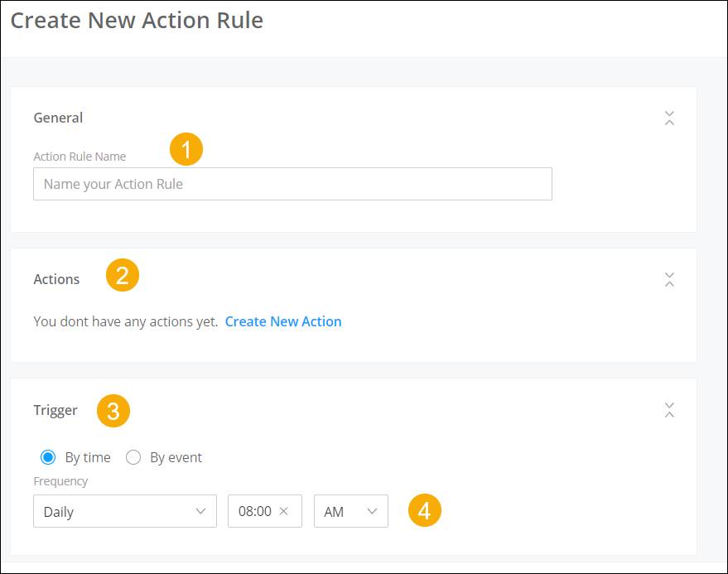Clear the 08:00 time value
This screenshot has width=728, height=574.
pyautogui.click(x=284, y=511)
